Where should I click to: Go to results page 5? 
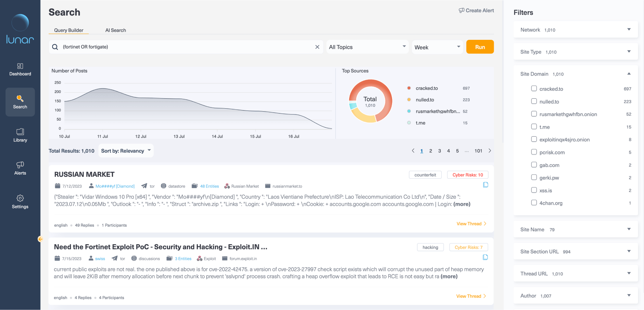point(457,151)
